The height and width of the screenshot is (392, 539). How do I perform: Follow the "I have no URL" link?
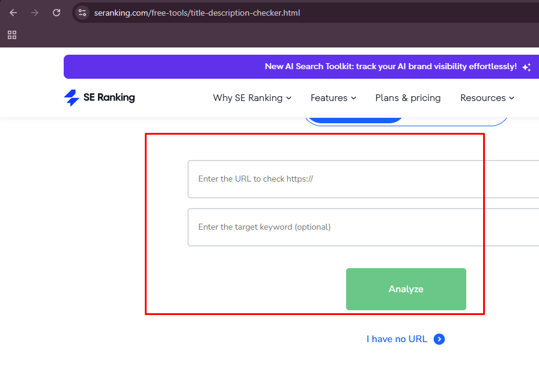point(397,339)
